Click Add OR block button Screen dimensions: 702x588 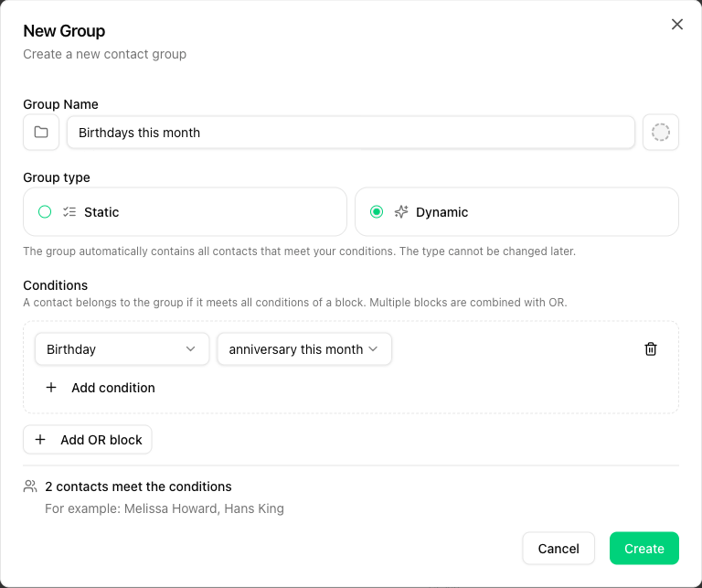pyautogui.click(x=88, y=439)
